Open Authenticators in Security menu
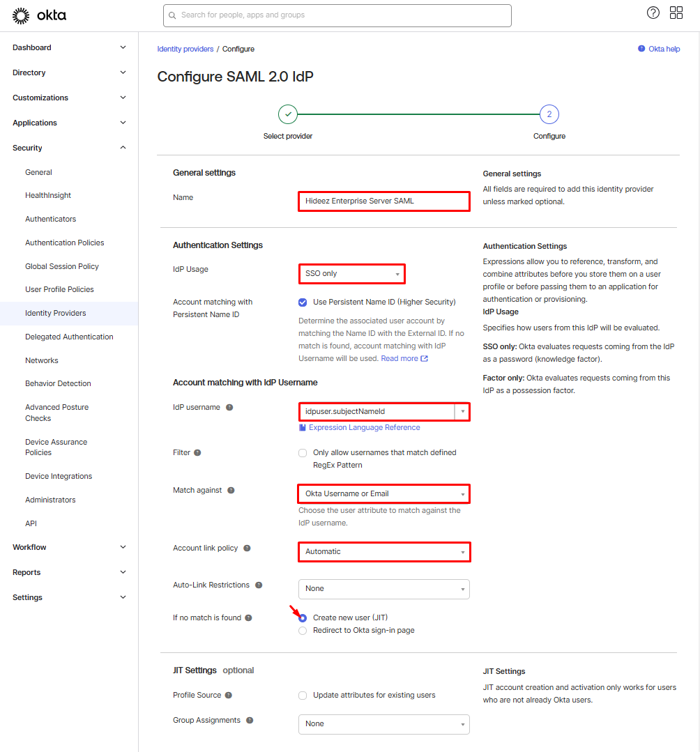 50,219
